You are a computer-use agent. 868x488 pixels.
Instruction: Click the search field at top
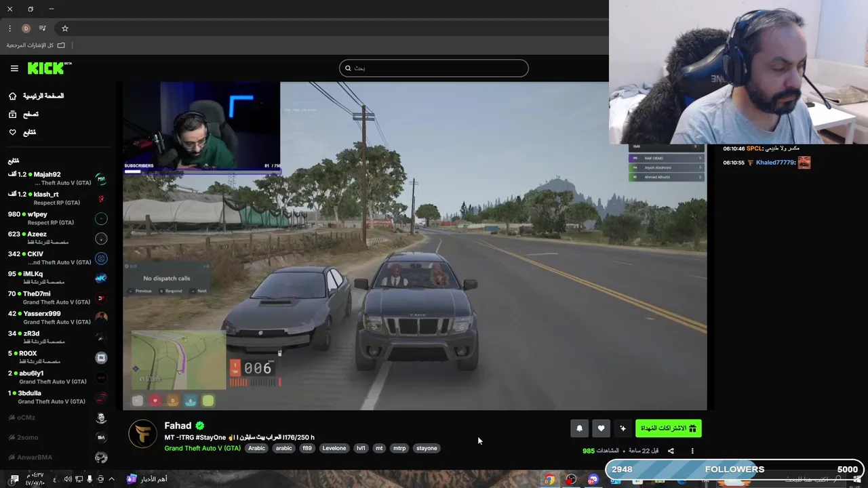click(433, 68)
